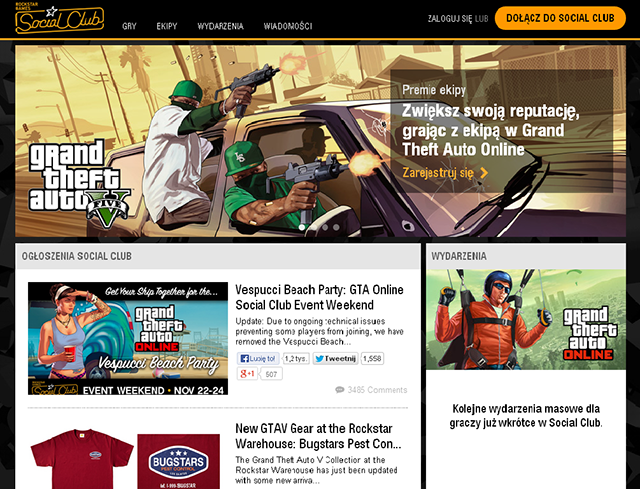Open the EKIPY menu
Image resolution: width=640 pixels, height=489 pixels.
pyautogui.click(x=167, y=26)
